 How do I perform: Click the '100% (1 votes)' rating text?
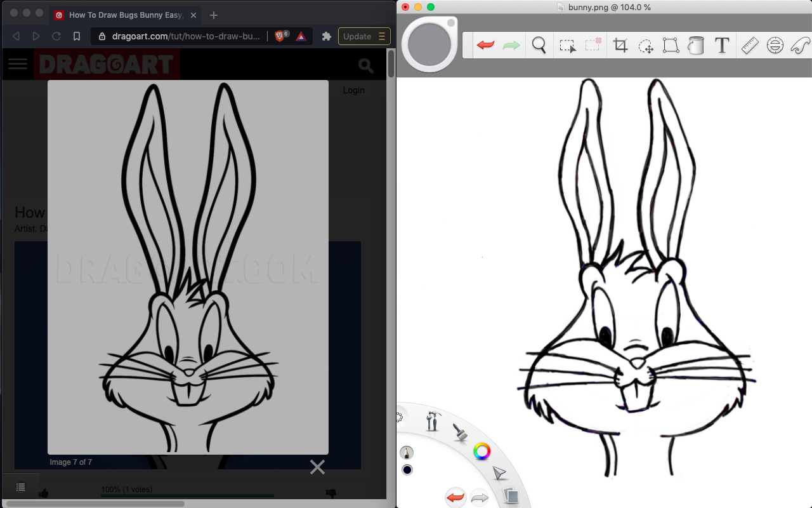point(127,490)
